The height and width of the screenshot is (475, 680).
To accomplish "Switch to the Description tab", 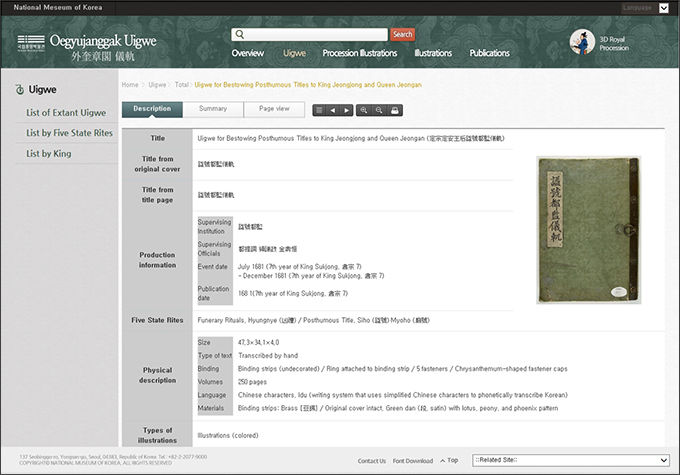I will (x=152, y=109).
